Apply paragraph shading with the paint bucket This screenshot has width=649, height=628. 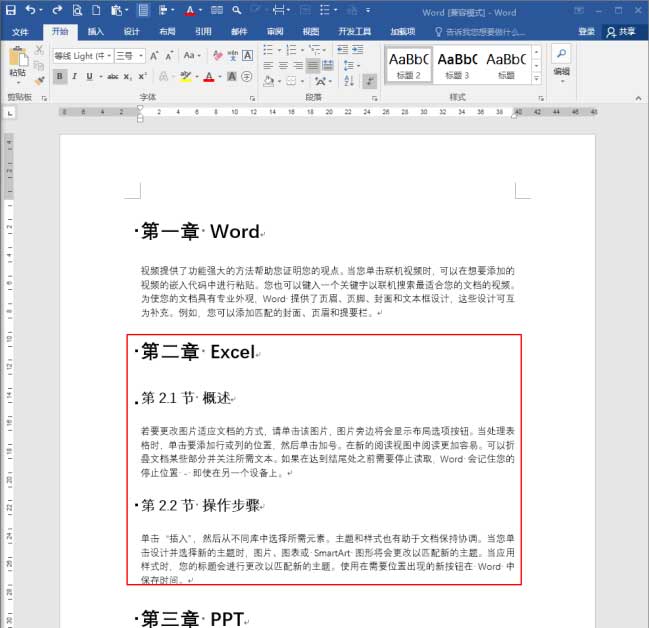point(268,81)
